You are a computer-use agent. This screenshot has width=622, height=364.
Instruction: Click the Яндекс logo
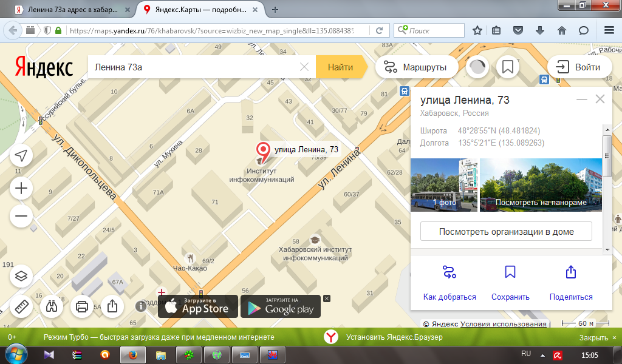pyautogui.click(x=44, y=67)
